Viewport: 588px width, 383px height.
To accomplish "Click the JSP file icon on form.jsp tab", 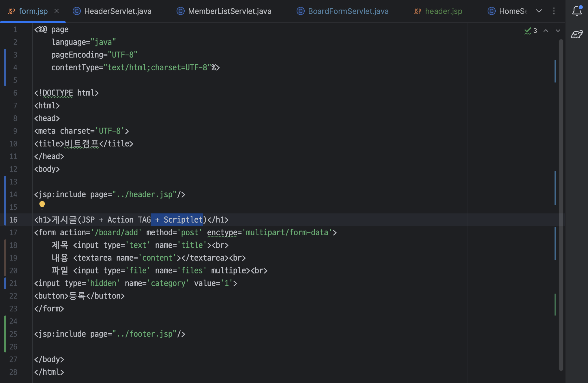I will pyautogui.click(x=12, y=11).
